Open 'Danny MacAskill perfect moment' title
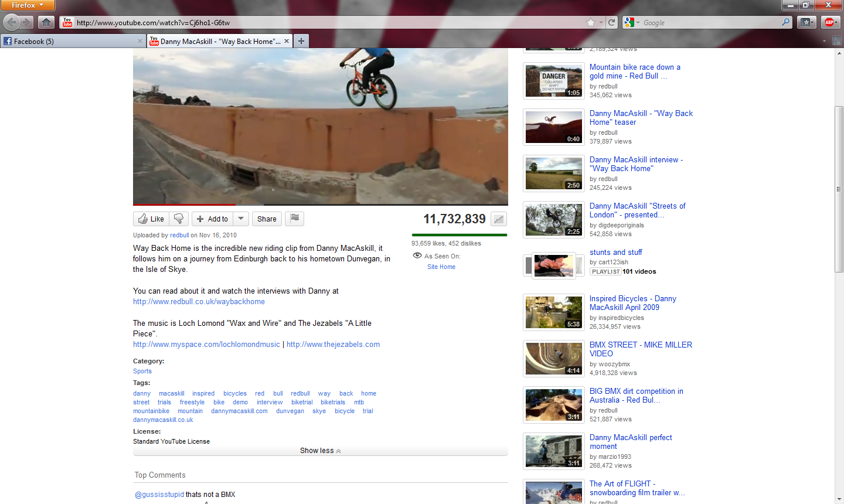 (631, 442)
